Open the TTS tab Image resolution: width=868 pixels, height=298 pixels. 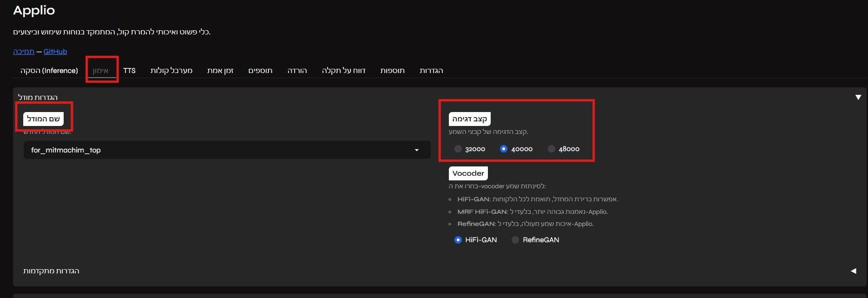[130, 70]
